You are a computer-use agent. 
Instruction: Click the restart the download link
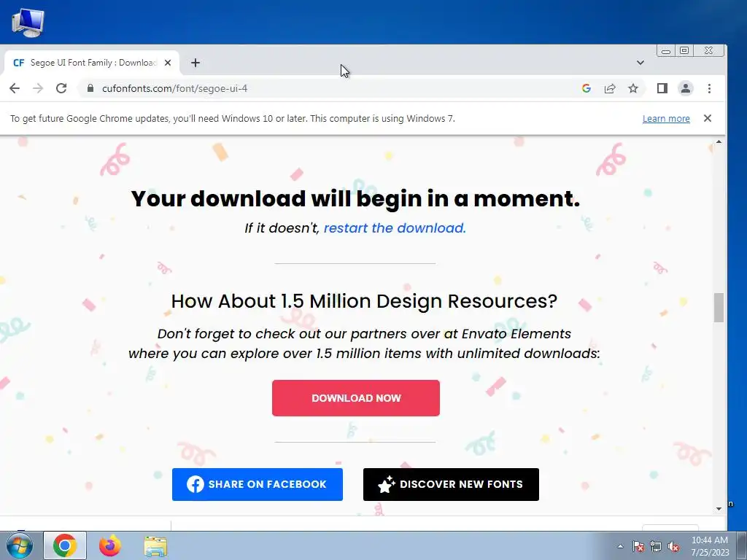(395, 228)
